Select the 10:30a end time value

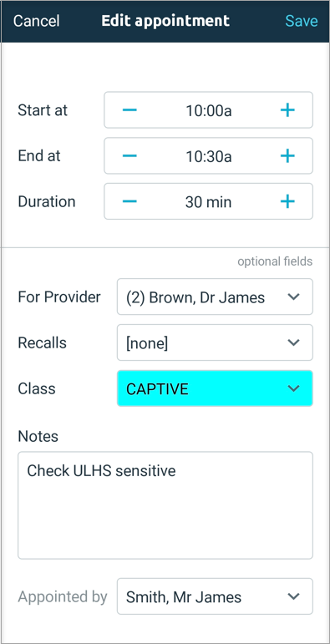click(x=209, y=155)
